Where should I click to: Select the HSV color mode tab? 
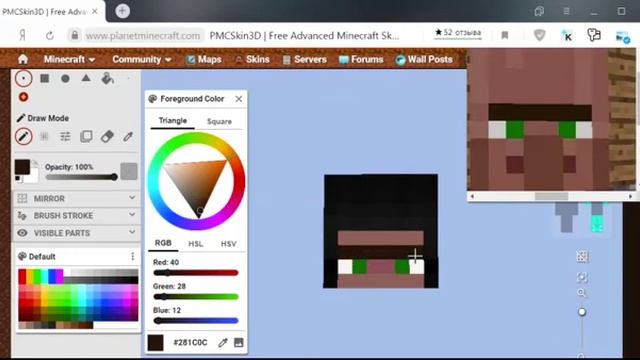[x=228, y=244]
